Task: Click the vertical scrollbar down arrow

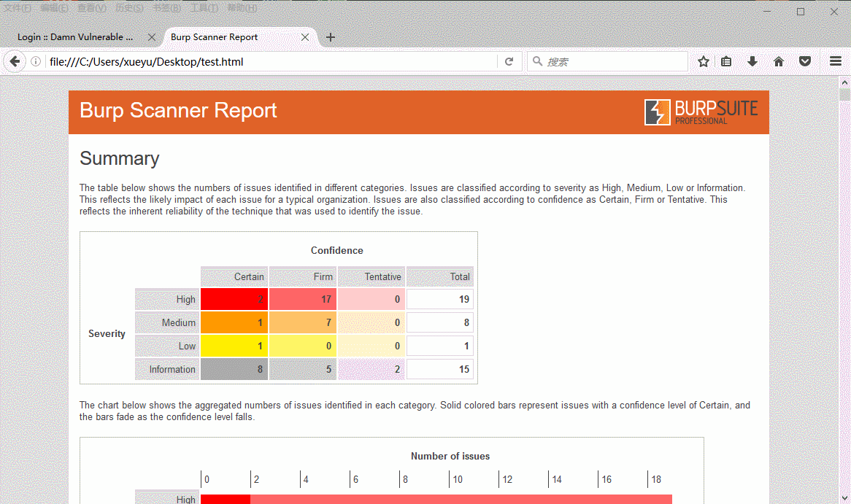Action: [x=844, y=498]
